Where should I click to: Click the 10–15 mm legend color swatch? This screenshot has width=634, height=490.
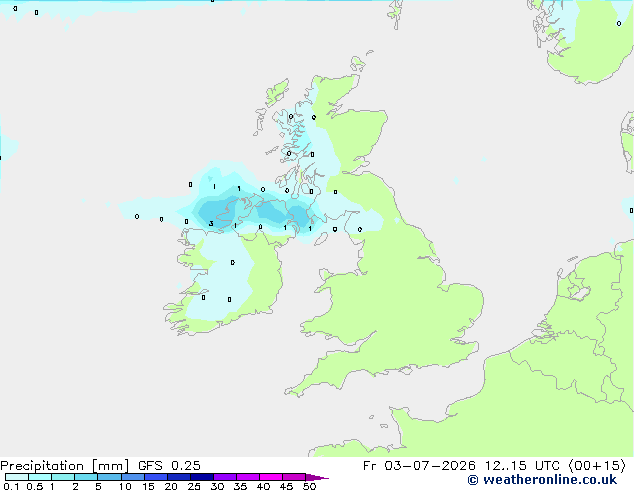[133, 477]
